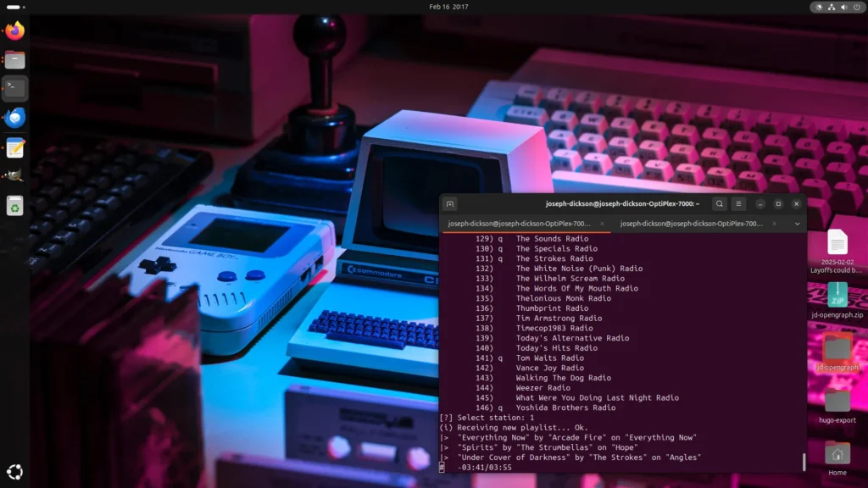Click "Walking The Dog Radio" line
This screenshot has height=488, width=868.
(x=564, y=378)
